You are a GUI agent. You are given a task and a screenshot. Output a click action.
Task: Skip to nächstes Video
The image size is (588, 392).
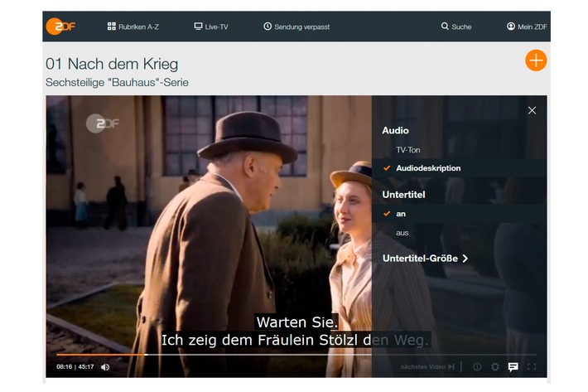click(x=427, y=366)
